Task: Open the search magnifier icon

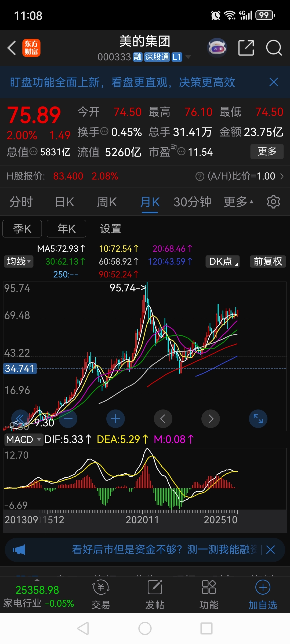Action: point(274,48)
